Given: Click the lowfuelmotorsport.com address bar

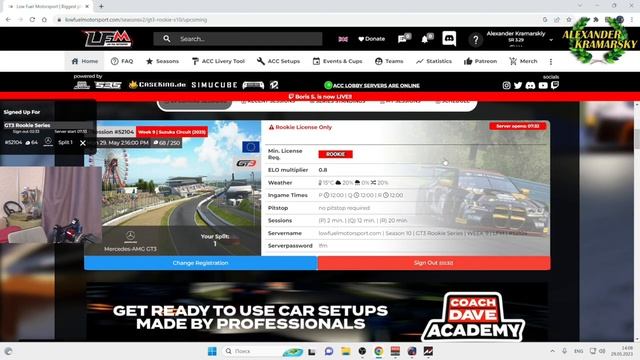Looking at the screenshot, I should tap(136, 20).
